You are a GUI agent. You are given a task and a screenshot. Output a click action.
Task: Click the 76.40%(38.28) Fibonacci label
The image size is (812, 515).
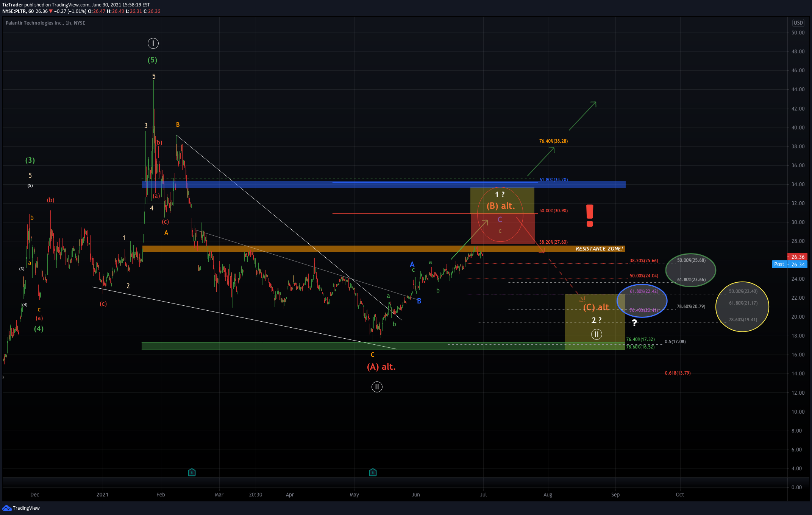pyautogui.click(x=553, y=141)
